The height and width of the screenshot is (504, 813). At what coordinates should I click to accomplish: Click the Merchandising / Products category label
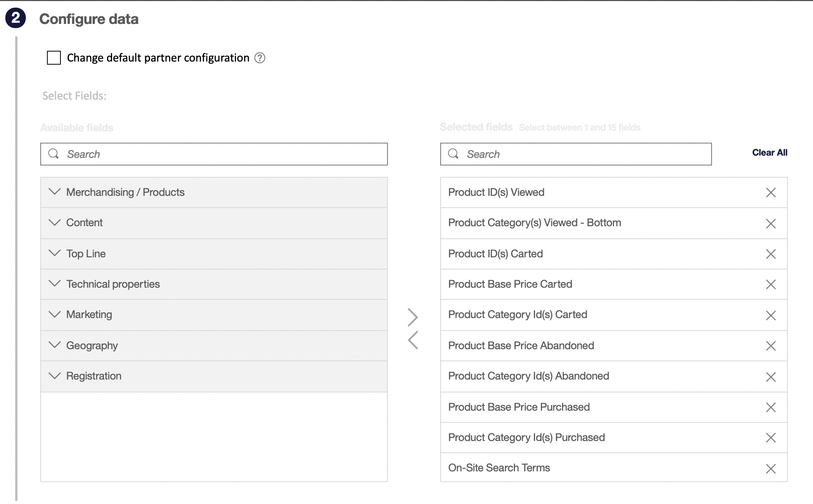point(125,192)
